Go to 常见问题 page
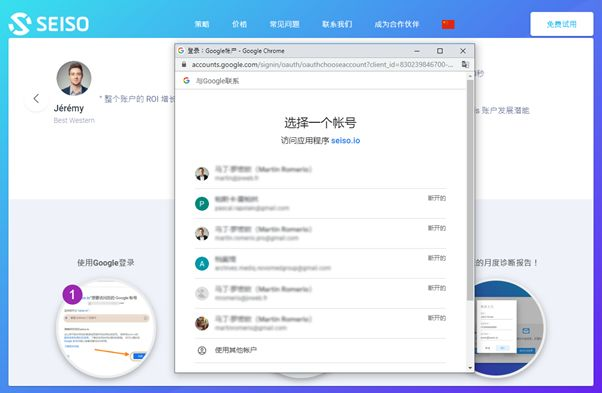This screenshot has width=602, height=393. (284, 24)
